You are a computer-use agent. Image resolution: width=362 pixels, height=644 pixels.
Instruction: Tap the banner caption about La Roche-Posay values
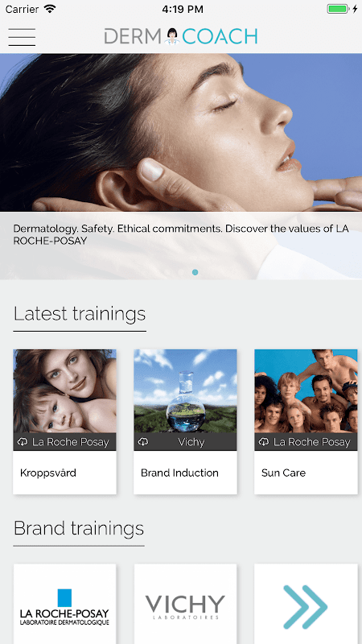181,234
